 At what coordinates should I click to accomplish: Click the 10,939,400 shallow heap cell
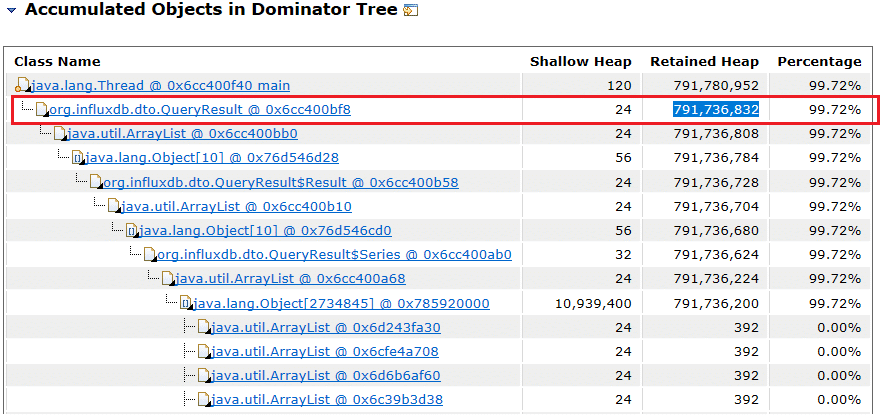point(593,303)
